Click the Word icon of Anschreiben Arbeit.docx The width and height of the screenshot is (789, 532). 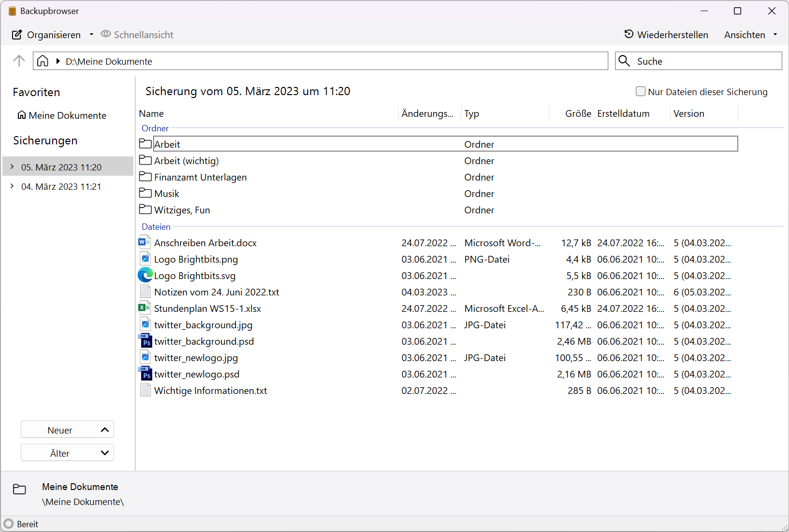145,242
